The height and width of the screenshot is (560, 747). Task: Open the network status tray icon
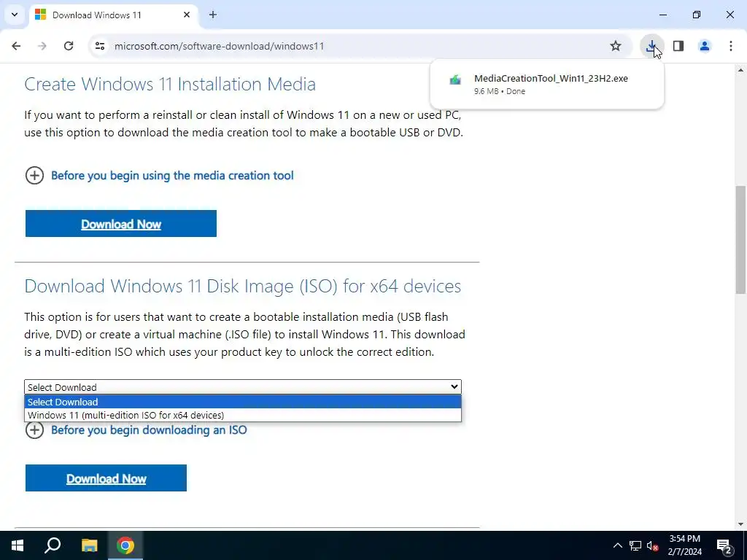(x=635, y=545)
